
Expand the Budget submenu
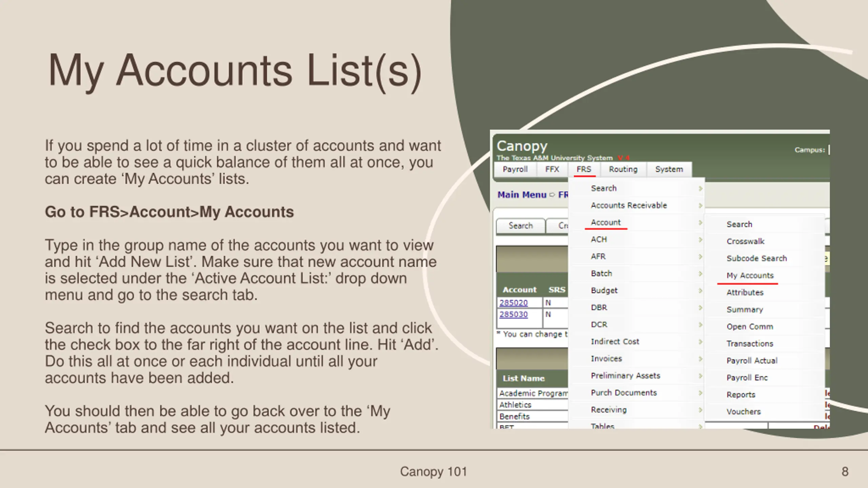[637, 290]
